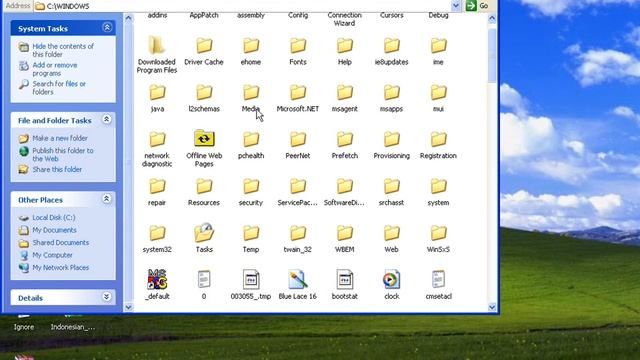Open the Help folder icon
The width and height of the screenshot is (640, 360).
tap(344, 46)
